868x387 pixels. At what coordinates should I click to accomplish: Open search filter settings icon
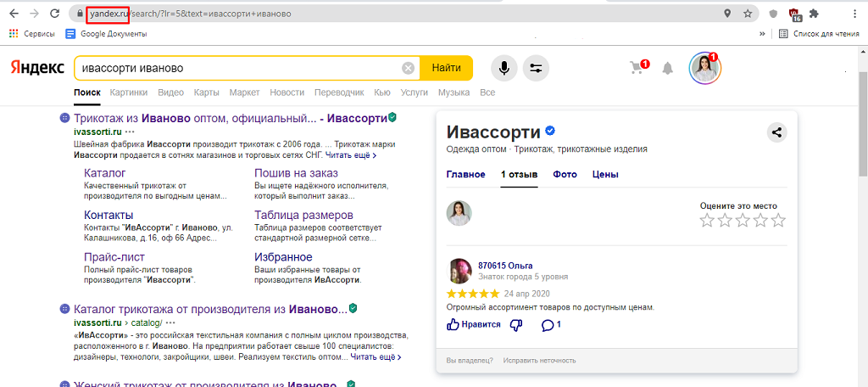pyautogui.click(x=536, y=68)
